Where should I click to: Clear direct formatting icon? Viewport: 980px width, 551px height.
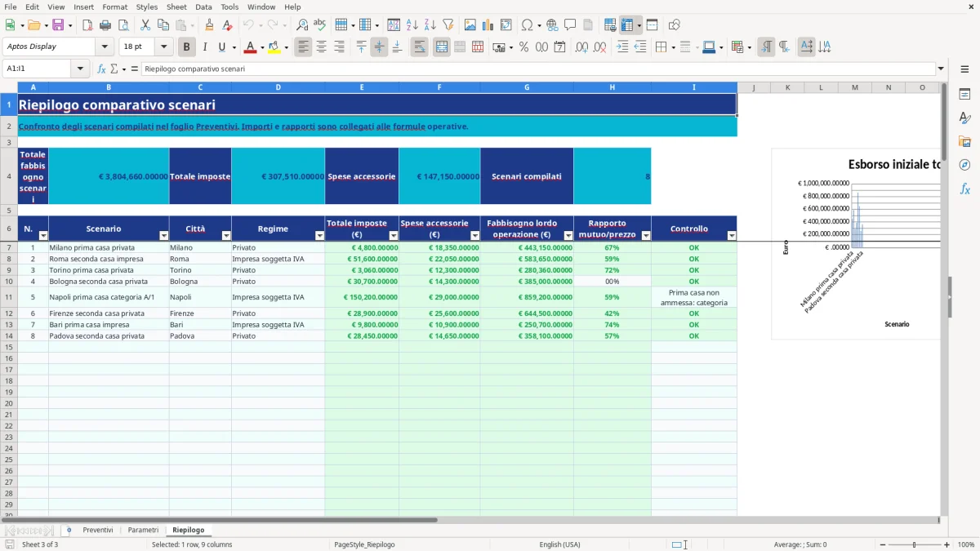pyautogui.click(x=226, y=25)
